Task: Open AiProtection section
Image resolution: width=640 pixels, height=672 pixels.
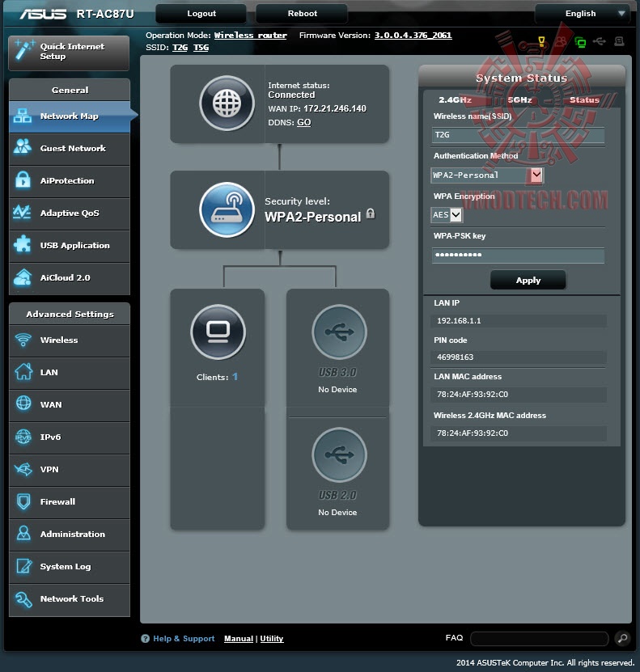Action: [x=70, y=181]
